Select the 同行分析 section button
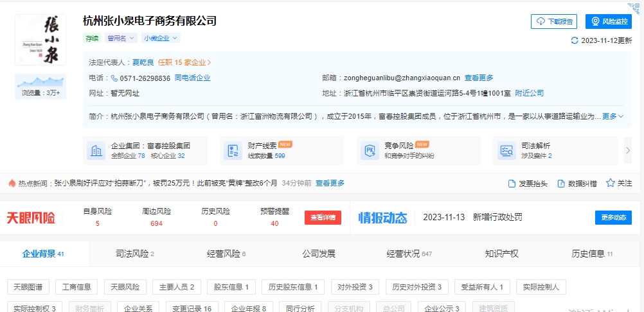The width and height of the screenshot is (644, 312). click(x=300, y=307)
